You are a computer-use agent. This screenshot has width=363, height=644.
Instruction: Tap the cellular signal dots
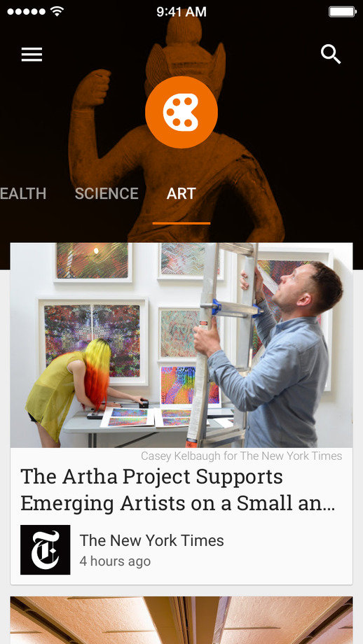(27, 11)
